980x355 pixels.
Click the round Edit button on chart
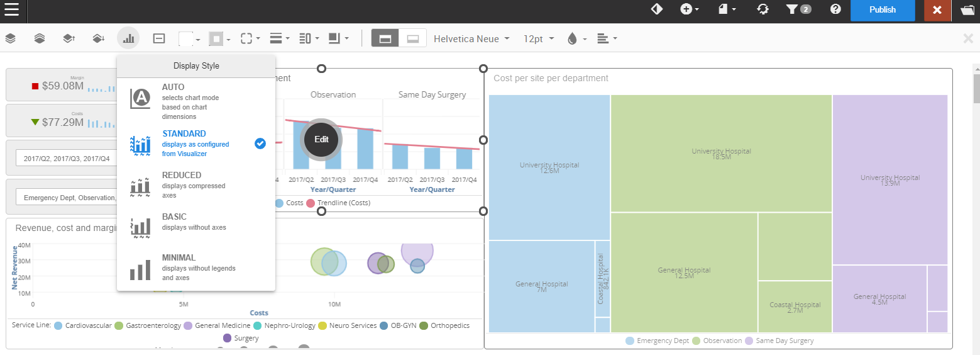[x=321, y=140]
